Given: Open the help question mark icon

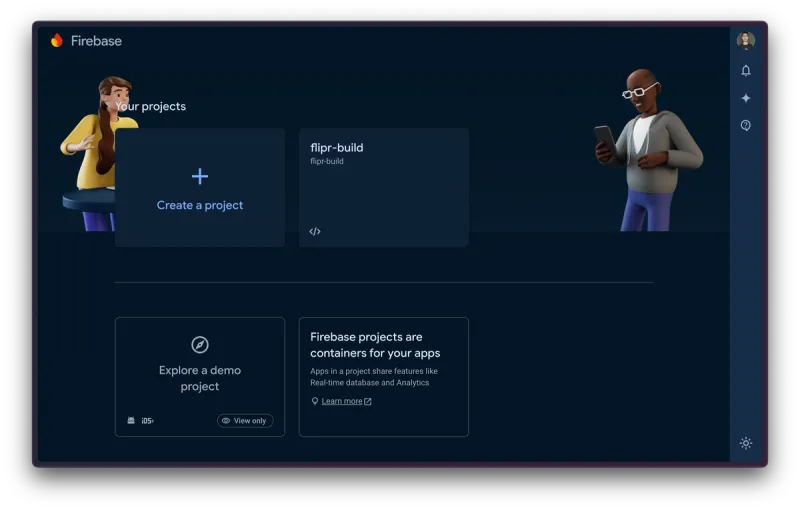Looking at the screenshot, I should [x=745, y=125].
